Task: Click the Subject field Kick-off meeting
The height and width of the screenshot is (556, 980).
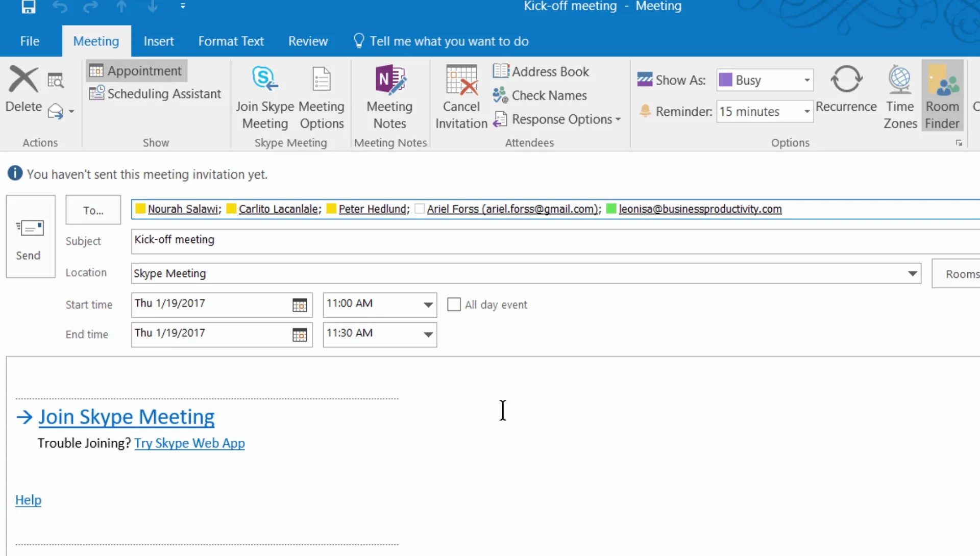Action: pos(555,241)
